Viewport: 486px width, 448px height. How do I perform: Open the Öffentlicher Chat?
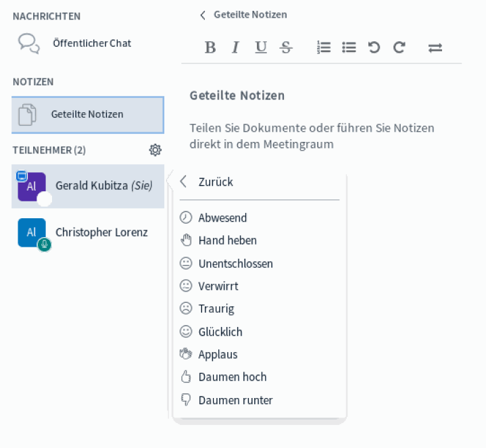(x=91, y=43)
